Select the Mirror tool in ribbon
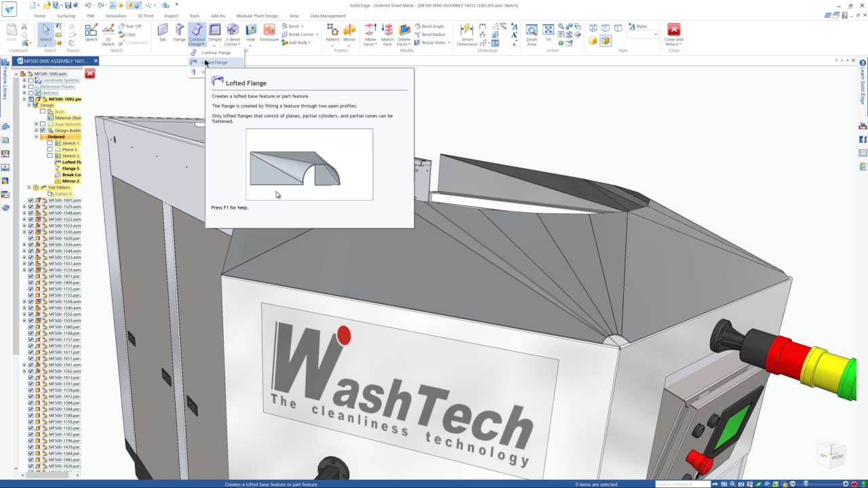The height and width of the screenshot is (488, 868). [x=349, y=32]
